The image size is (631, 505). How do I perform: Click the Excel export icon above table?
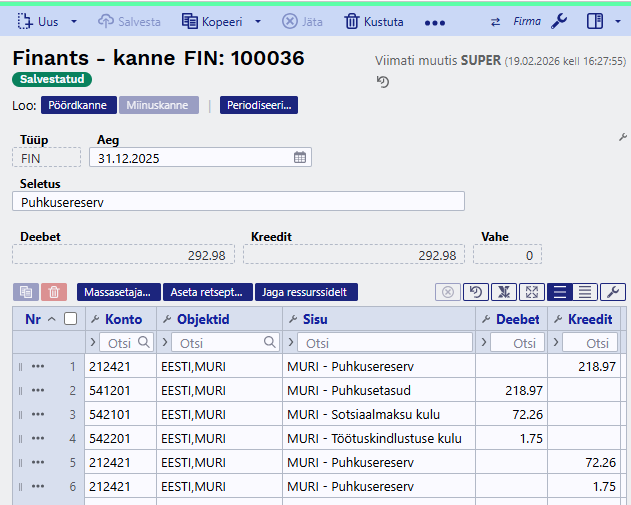click(504, 292)
